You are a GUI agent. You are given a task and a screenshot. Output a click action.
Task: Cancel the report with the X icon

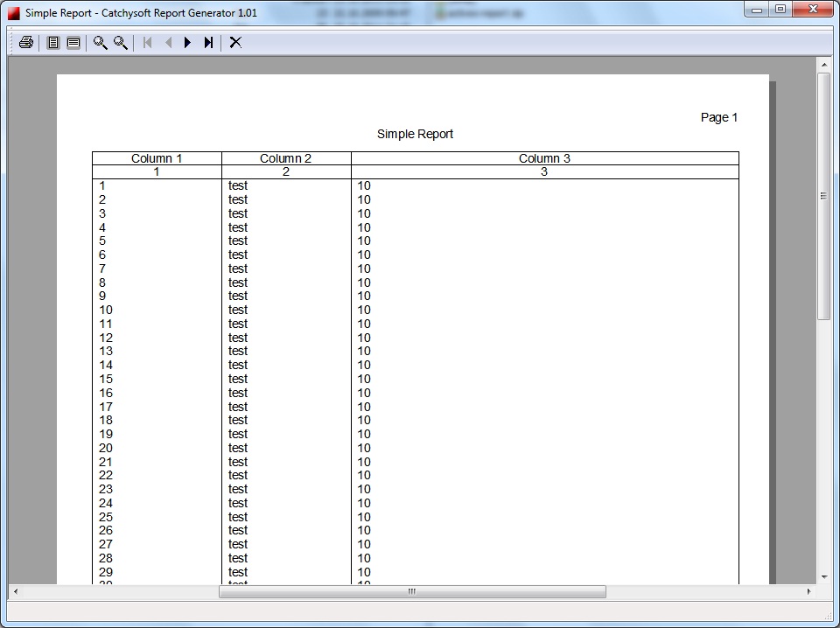pyautogui.click(x=234, y=42)
